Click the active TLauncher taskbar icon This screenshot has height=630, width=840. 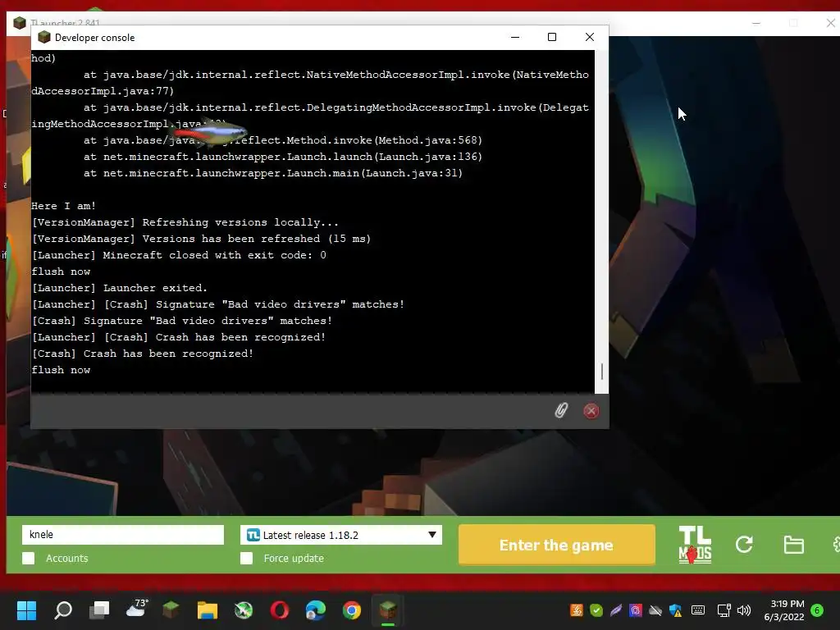388,610
